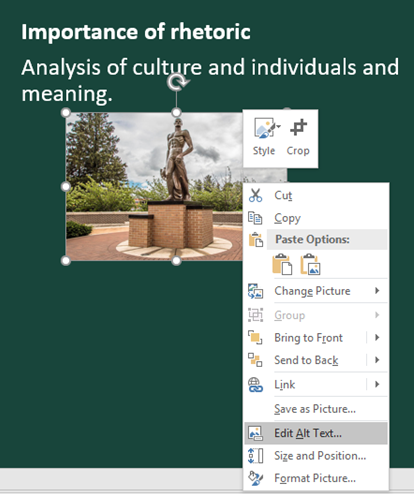Choose the paste as Picture icon
Image resolution: width=414 pixels, height=494 pixels.
tap(310, 265)
